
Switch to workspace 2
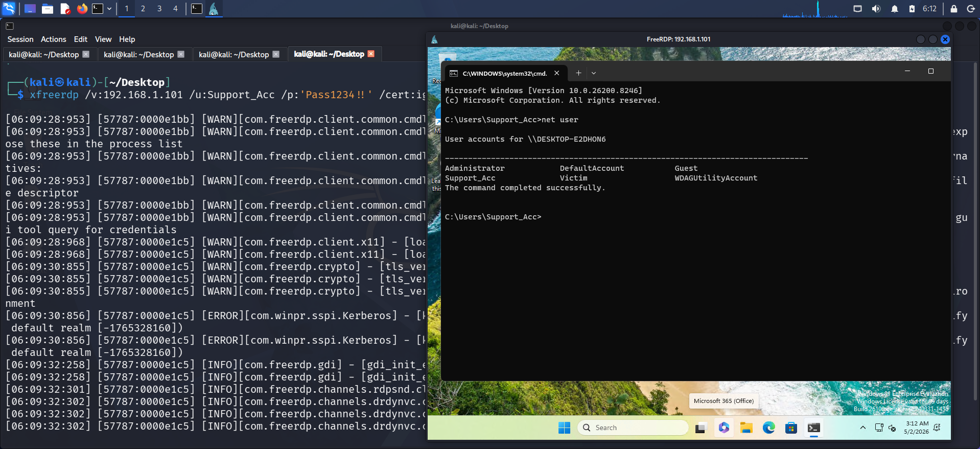tap(143, 9)
